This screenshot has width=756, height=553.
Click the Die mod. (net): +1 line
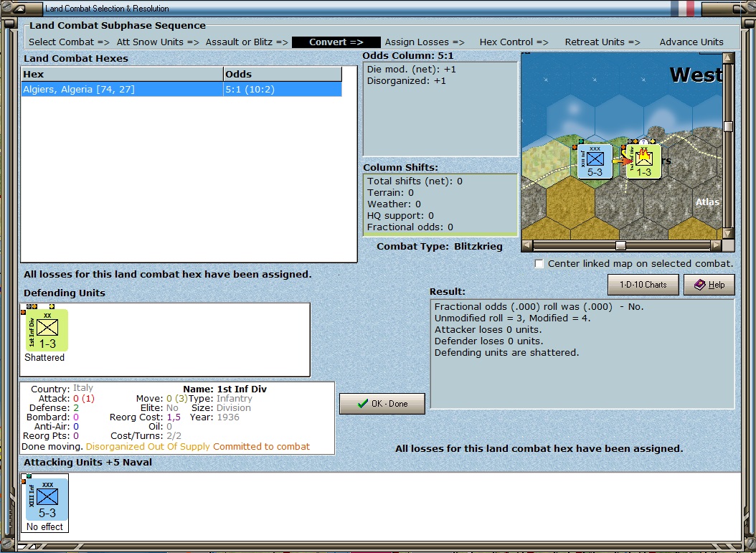coord(411,70)
